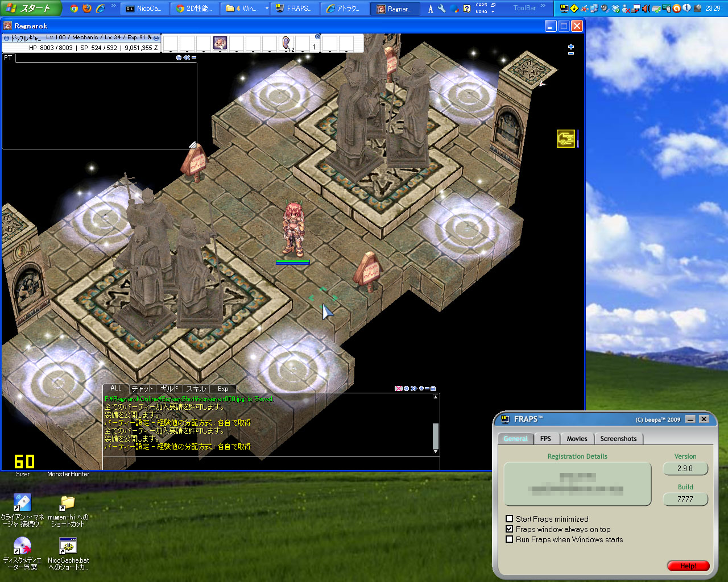
Task: Enlarge the chat window with the plus icon
Action: [x=421, y=389]
